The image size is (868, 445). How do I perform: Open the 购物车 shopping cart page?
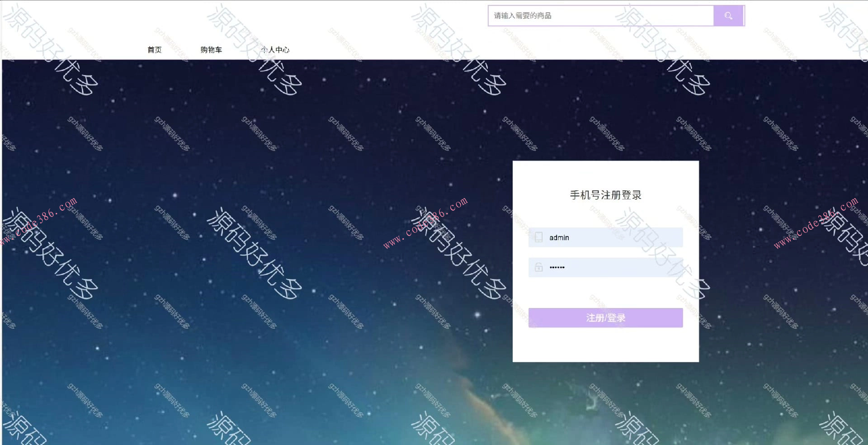click(210, 50)
